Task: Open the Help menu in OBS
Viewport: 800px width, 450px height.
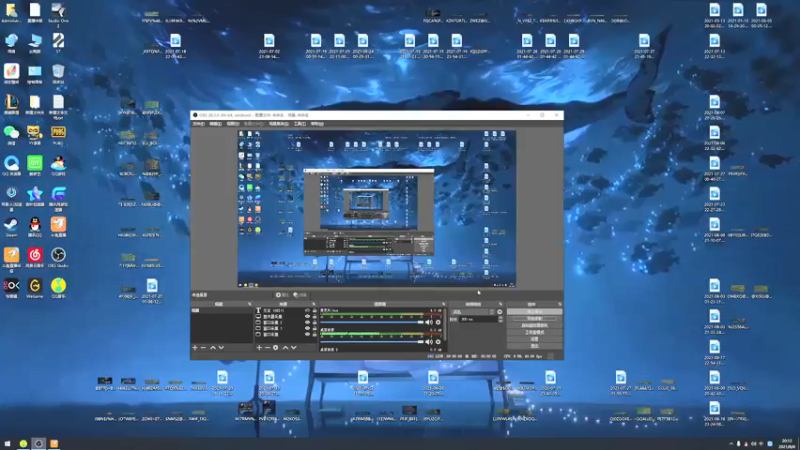Action: pos(317,123)
